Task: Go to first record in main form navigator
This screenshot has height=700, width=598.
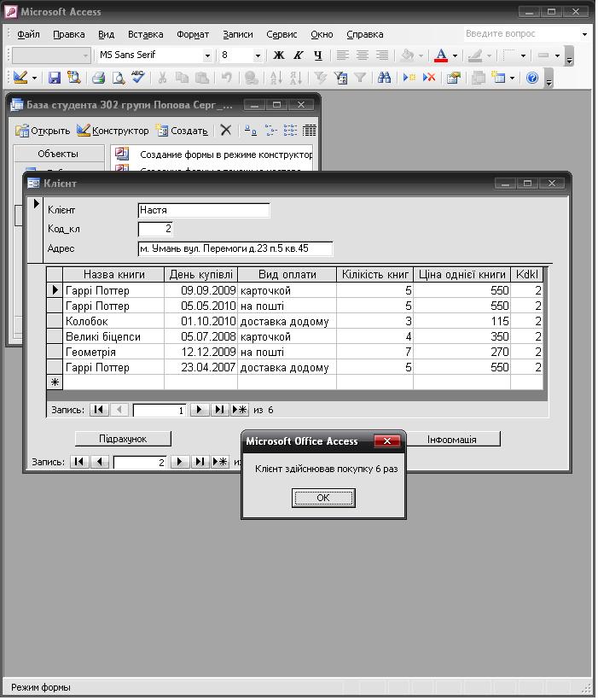Action: (79, 462)
